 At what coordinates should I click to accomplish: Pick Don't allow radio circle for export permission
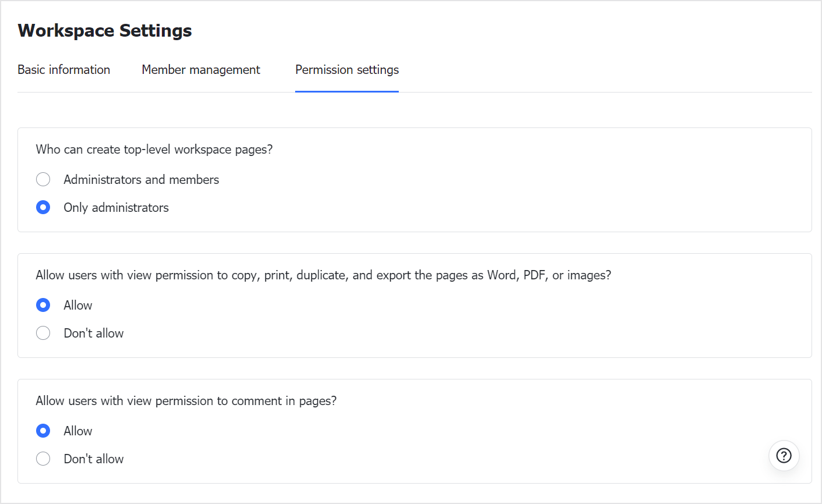click(43, 333)
